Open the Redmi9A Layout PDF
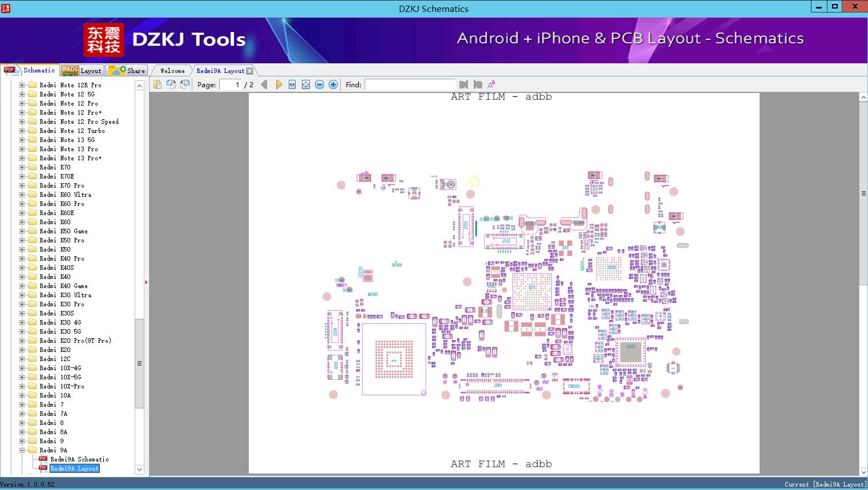This screenshot has width=868, height=490. pos(75,468)
